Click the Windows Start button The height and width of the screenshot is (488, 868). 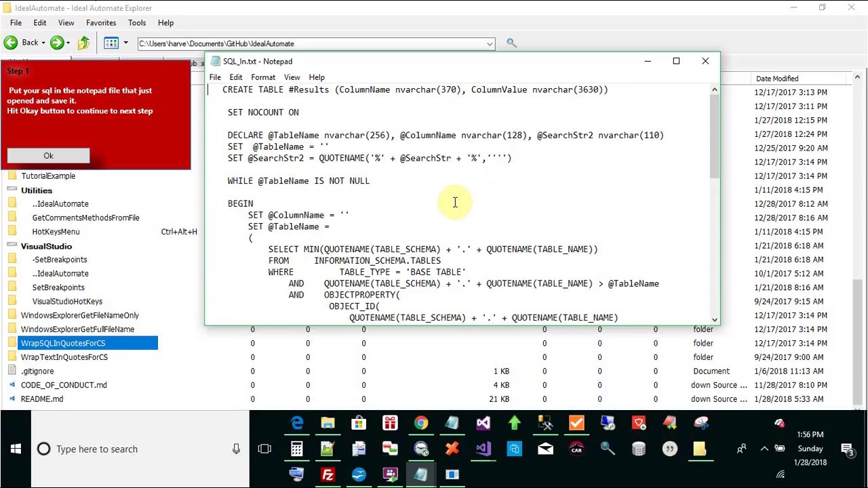16,449
